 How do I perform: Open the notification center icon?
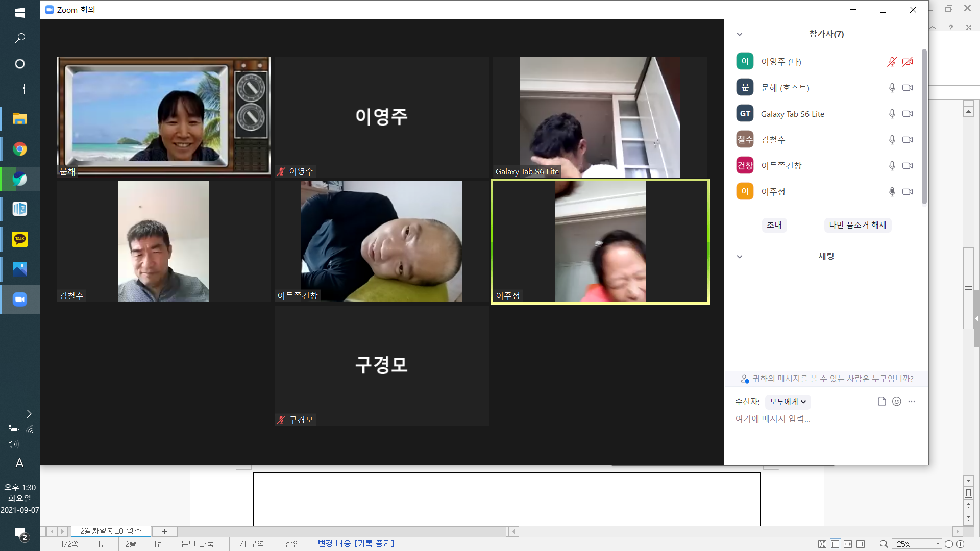[20, 534]
